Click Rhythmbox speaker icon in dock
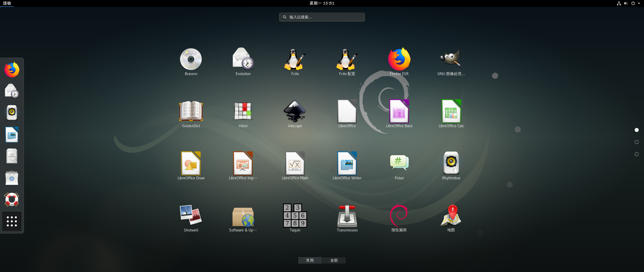 pyautogui.click(x=12, y=112)
